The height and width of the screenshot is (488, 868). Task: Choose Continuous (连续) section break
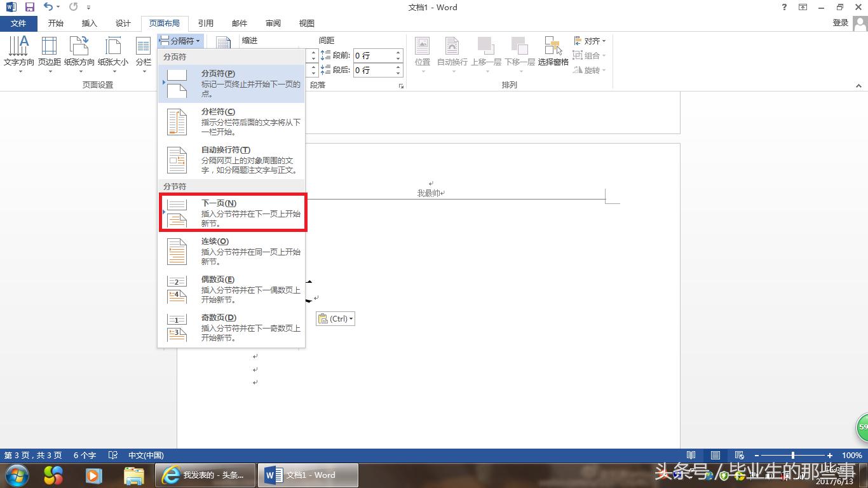231,252
